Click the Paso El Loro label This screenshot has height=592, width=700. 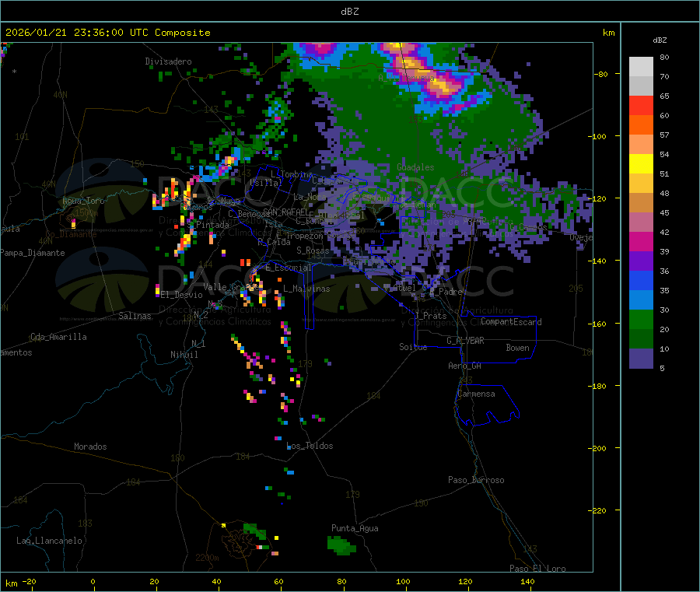[x=537, y=569]
